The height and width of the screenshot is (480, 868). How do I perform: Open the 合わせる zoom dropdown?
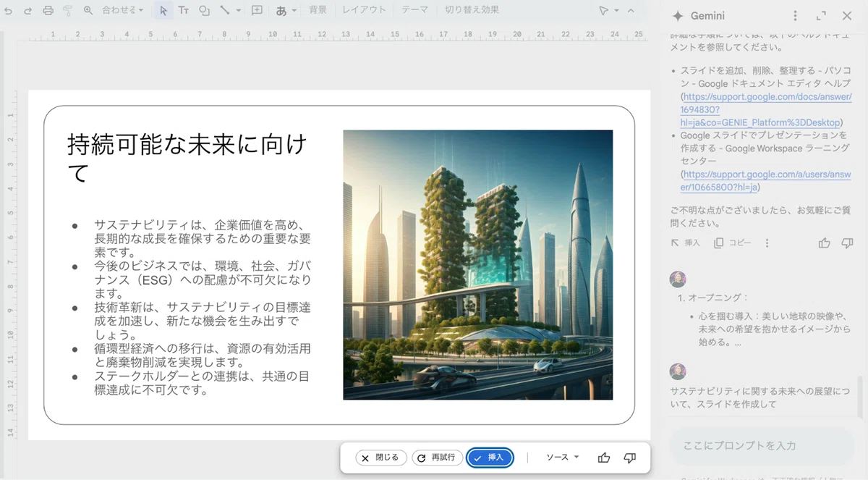pyautogui.click(x=123, y=11)
